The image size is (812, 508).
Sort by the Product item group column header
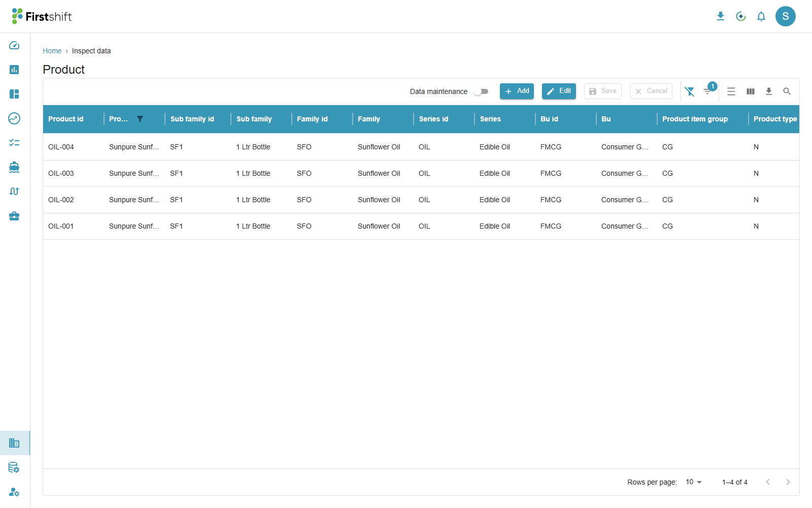click(x=695, y=119)
